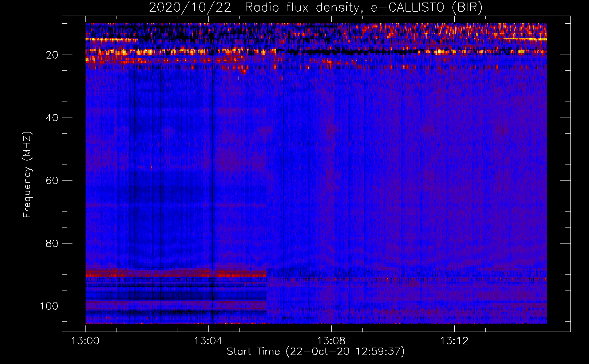Click the '13:04' time tick label

click(208, 341)
